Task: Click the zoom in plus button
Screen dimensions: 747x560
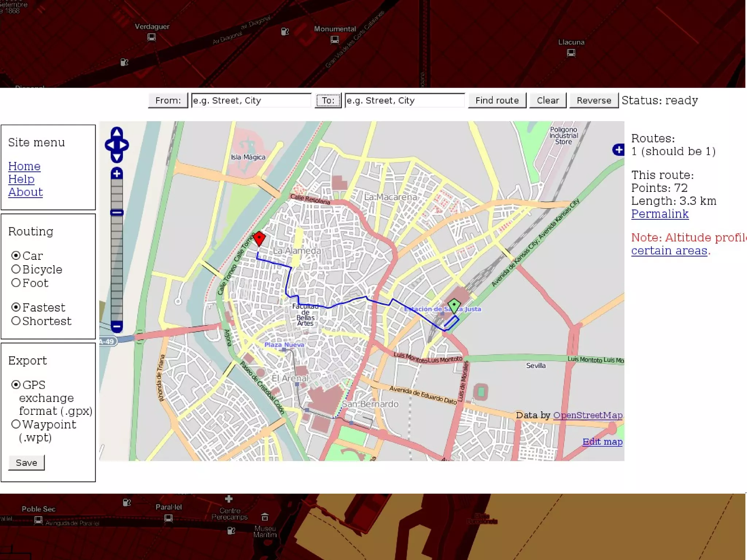Action: [117, 174]
